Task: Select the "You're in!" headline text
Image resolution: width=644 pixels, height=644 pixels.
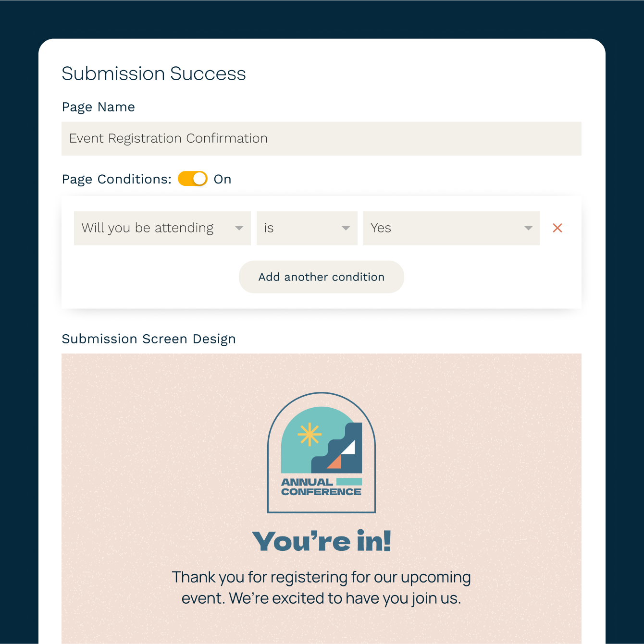Action: point(322,541)
